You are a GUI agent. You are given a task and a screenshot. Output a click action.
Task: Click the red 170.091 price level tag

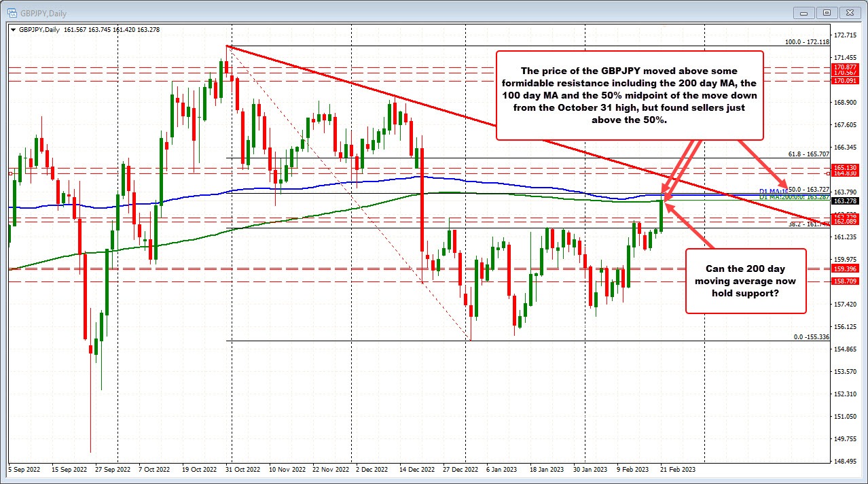click(x=844, y=80)
